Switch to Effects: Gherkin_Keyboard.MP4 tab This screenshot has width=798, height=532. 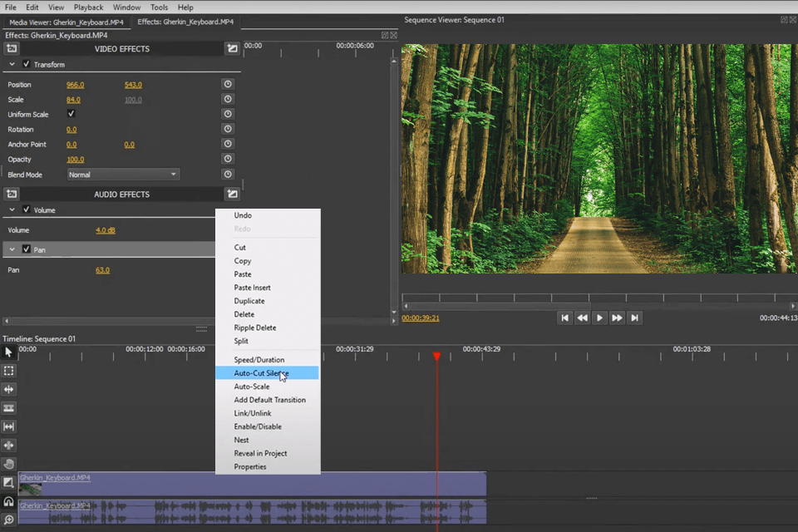(185, 22)
